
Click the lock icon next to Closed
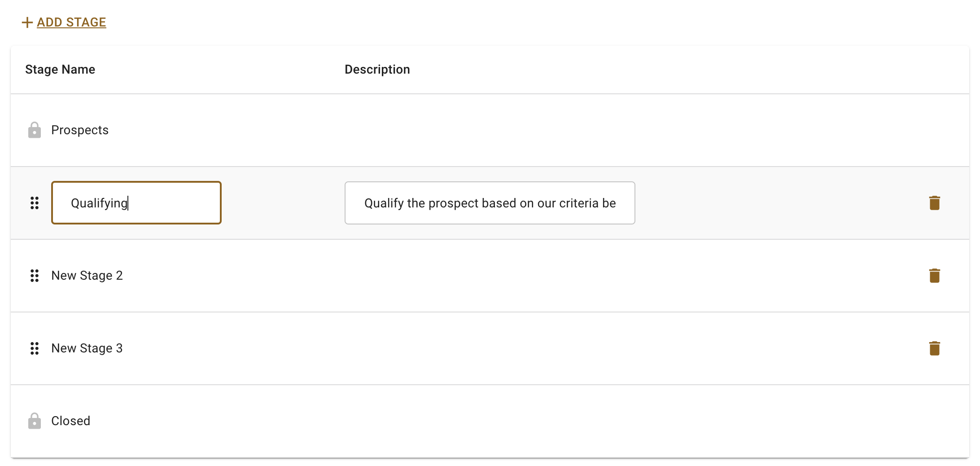point(35,421)
